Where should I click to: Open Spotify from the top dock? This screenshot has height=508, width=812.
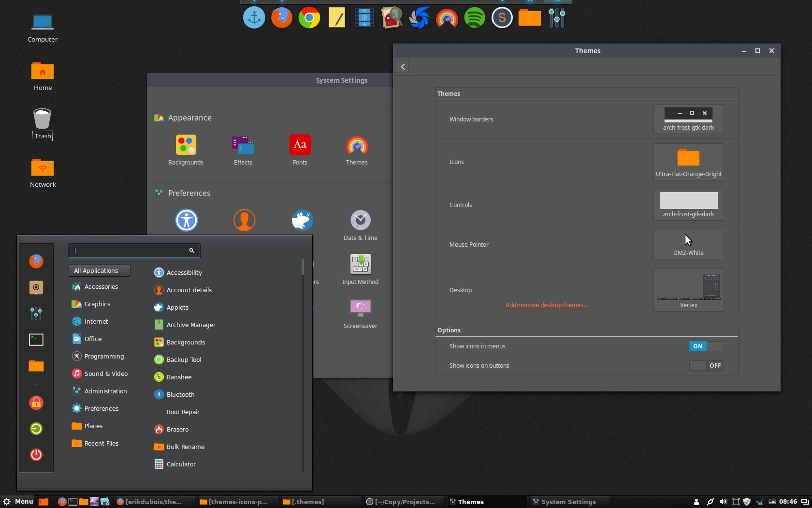pos(475,18)
